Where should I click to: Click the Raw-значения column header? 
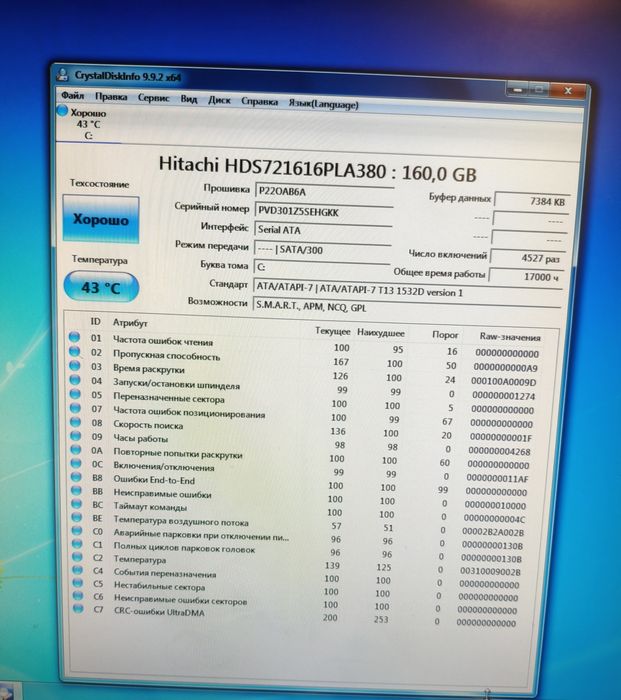[510, 337]
